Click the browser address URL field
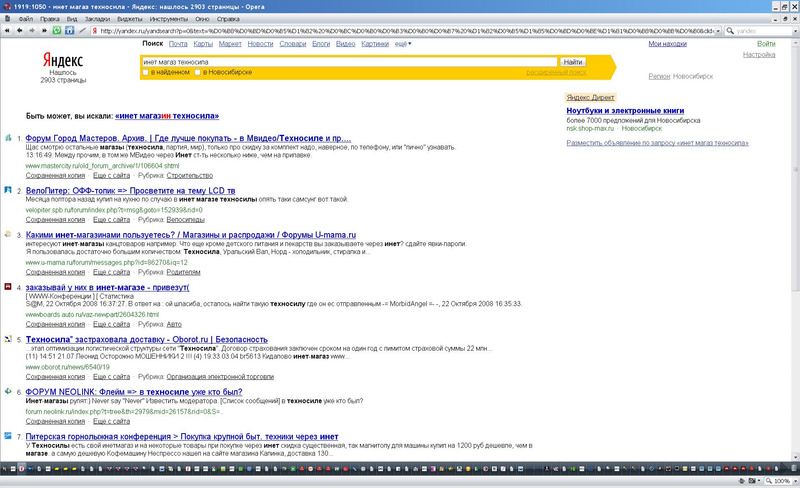The image size is (800, 488). [x=407, y=31]
